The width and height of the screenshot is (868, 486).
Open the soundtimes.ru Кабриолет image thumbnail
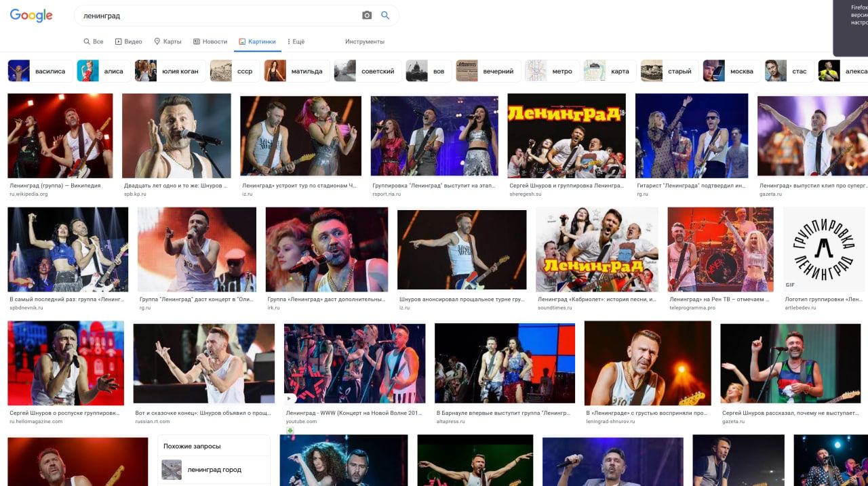[x=597, y=249]
